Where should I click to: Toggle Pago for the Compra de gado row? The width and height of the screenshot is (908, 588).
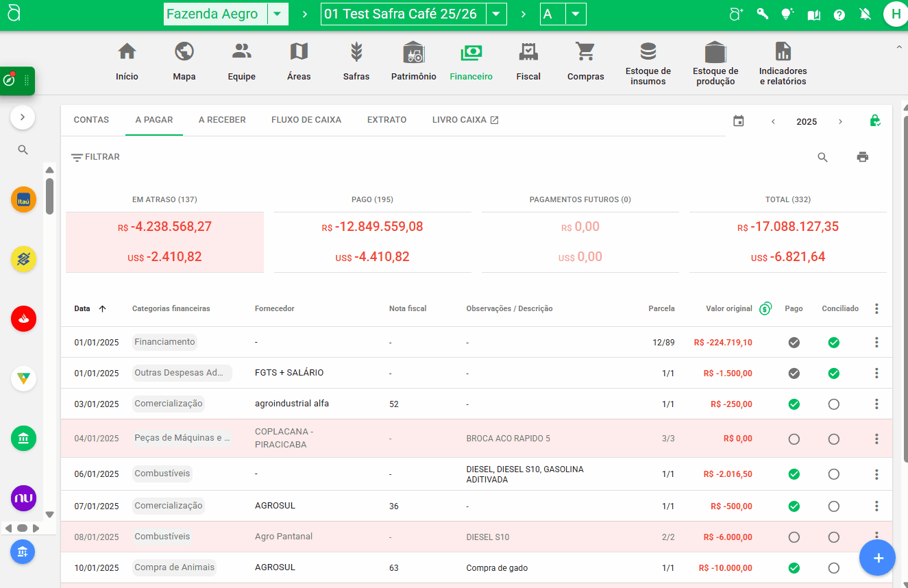tap(794, 568)
